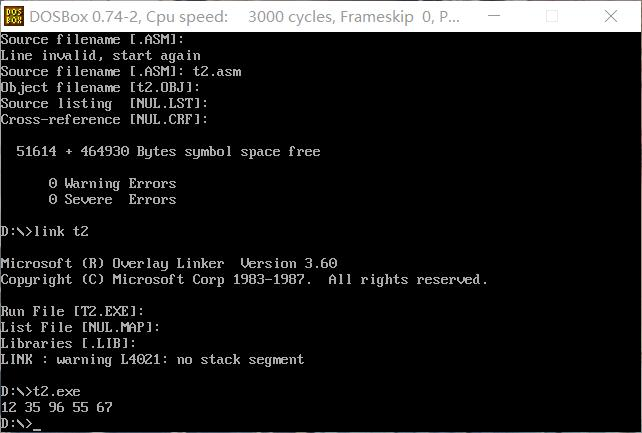Screen dimensions: 642x433
Task: Click the "Object filename [t2.OBJ]:" line
Action: click(104, 88)
